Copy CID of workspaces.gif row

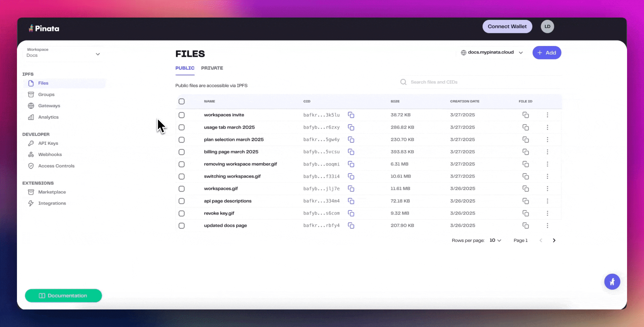pos(351,189)
